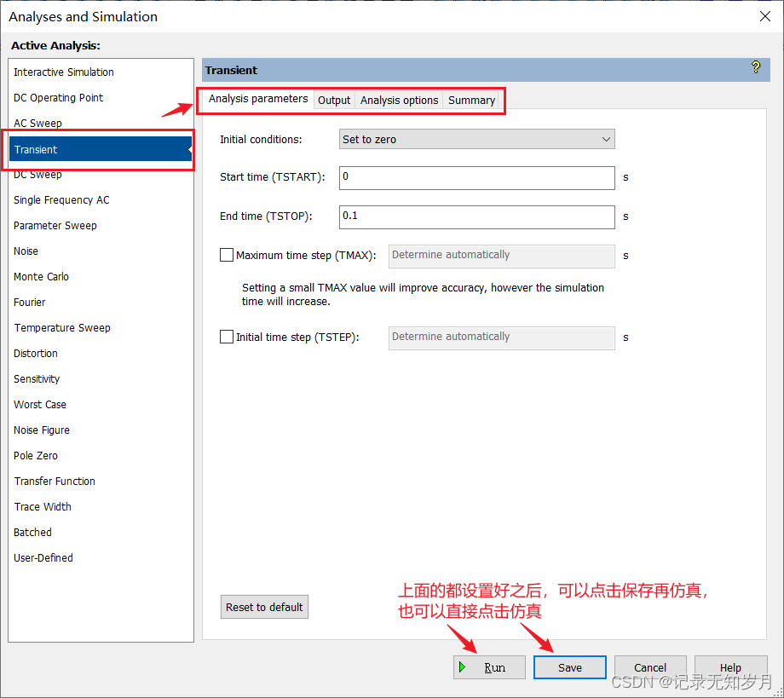Screen dimensions: 784x698
Task: Click the Help button
Action: coord(730,667)
